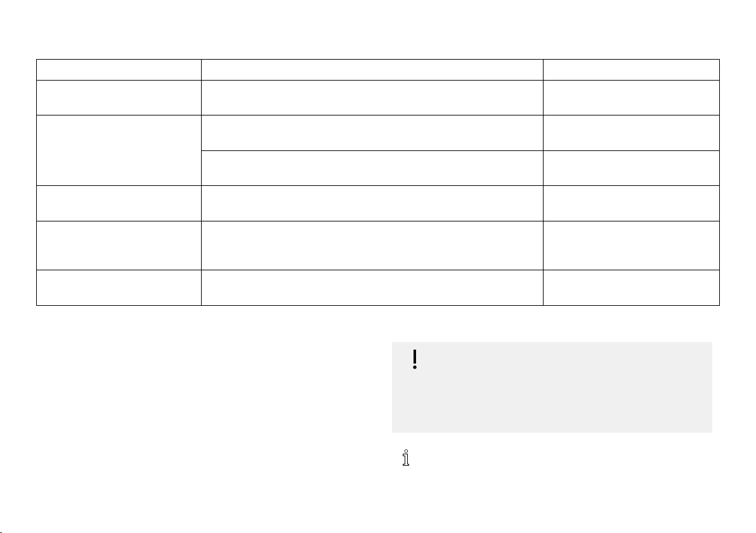The height and width of the screenshot is (533, 756).
Task: Select the last header cell of the table
Action: click(x=631, y=70)
